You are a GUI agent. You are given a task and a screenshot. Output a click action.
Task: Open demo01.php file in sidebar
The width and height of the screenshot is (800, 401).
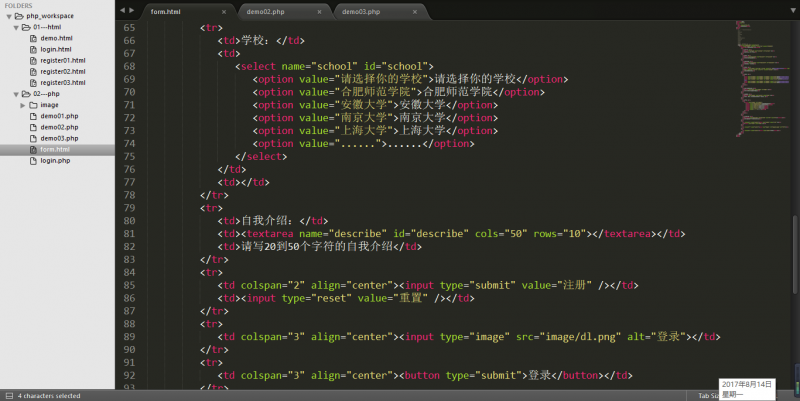58,116
